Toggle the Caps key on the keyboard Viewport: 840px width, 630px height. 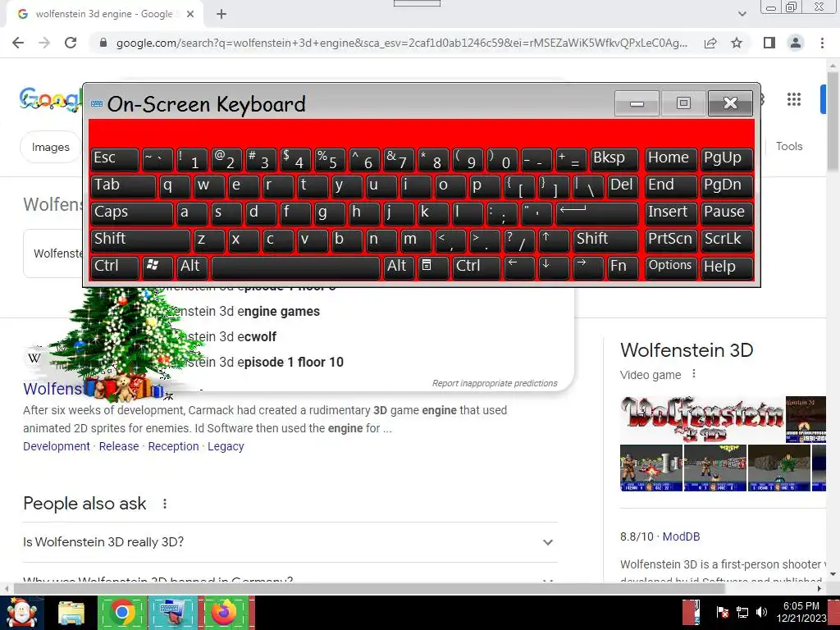tap(132, 214)
